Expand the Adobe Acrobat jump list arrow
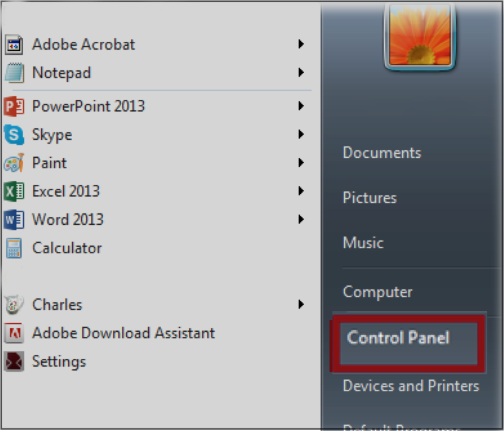This screenshot has height=431, width=504. pos(301,44)
